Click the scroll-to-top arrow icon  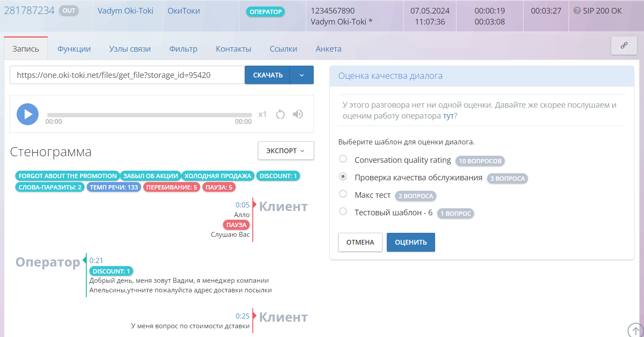click(635, 330)
